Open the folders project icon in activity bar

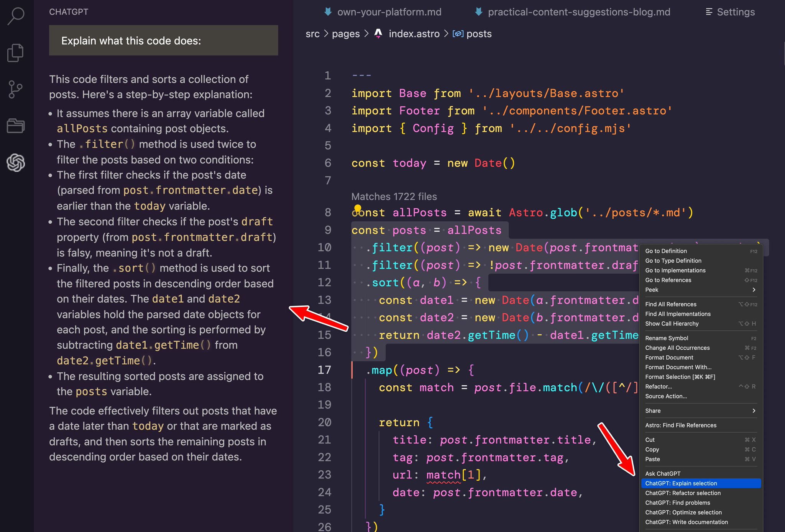(x=16, y=126)
